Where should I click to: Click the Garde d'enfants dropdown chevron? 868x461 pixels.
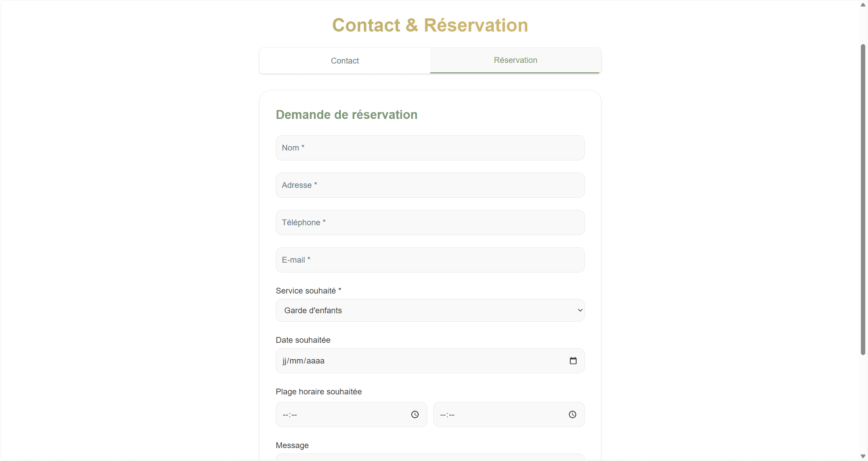point(580,311)
